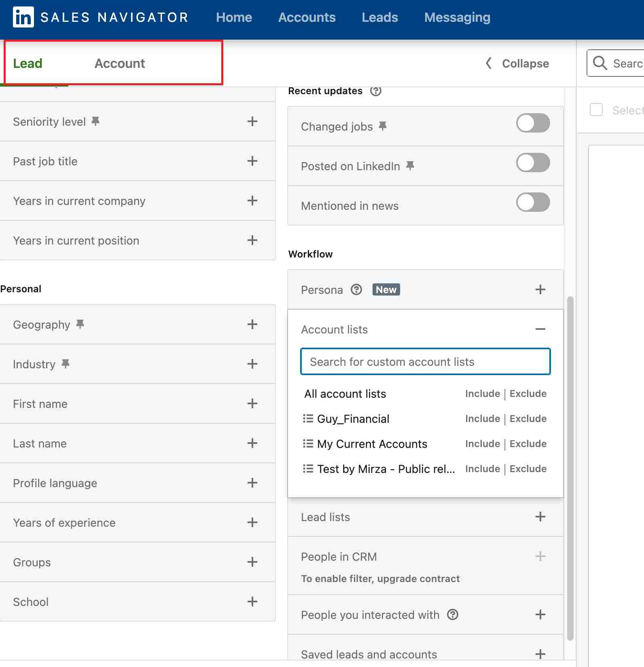The width and height of the screenshot is (644, 667).
Task: Click the New badge next to Persona
Action: pos(386,289)
